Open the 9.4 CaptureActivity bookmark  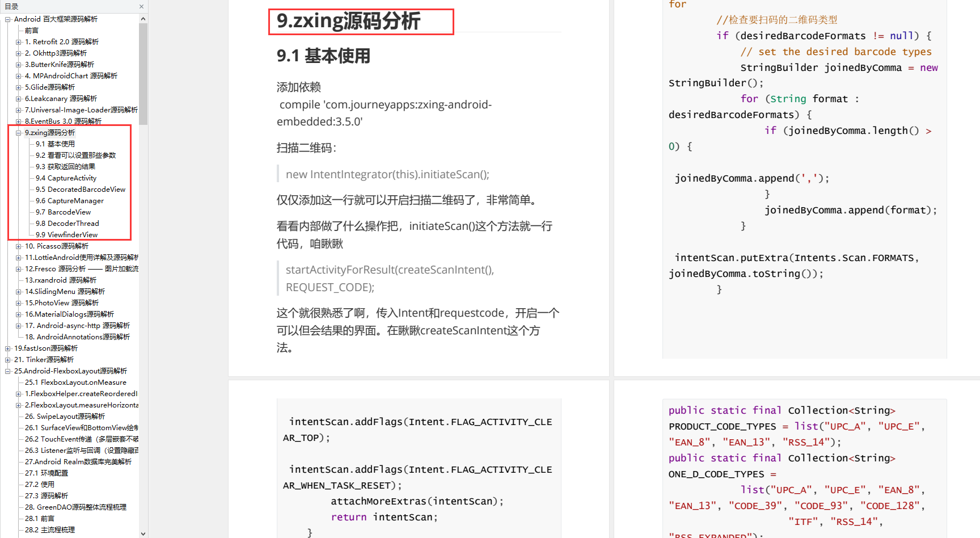point(66,178)
